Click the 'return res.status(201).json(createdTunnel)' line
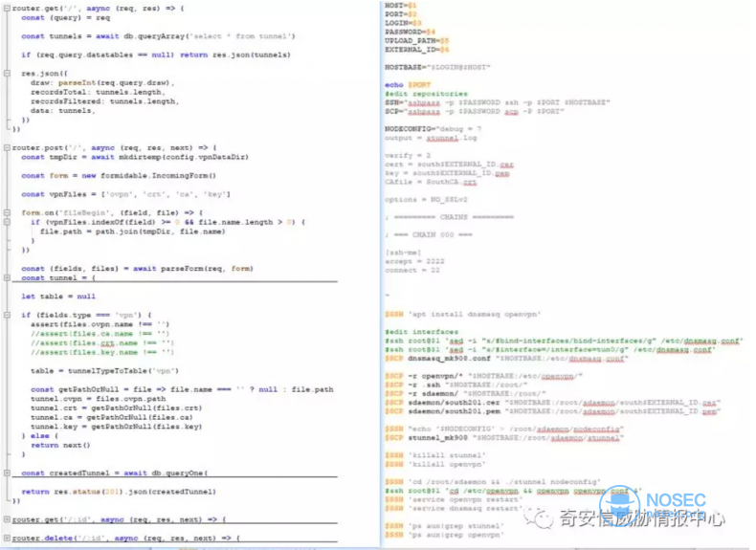The width and height of the screenshot is (756, 550). (119, 492)
